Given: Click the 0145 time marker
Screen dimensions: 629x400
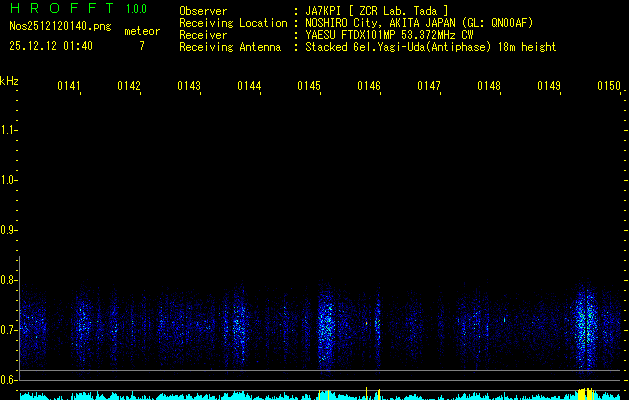Looking at the screenshot, I should click(x=309, y=87).
